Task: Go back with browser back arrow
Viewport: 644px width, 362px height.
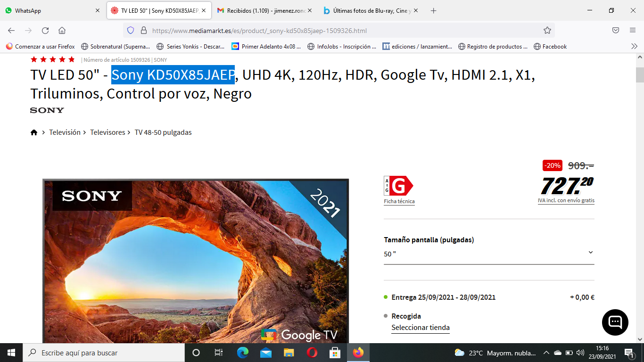Action: click(11, 31)
